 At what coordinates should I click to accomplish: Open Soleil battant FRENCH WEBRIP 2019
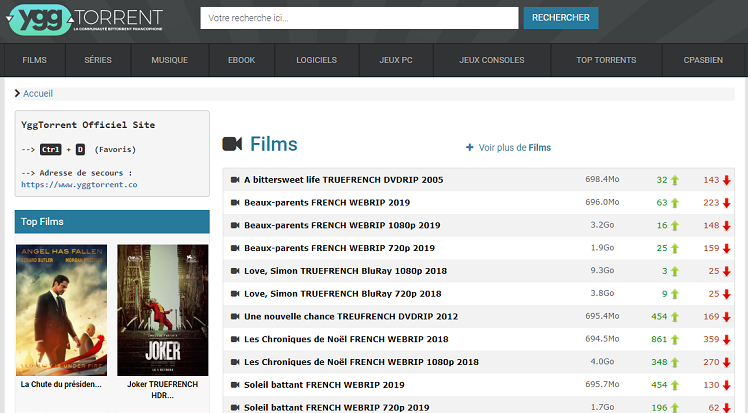coord(324,385)
